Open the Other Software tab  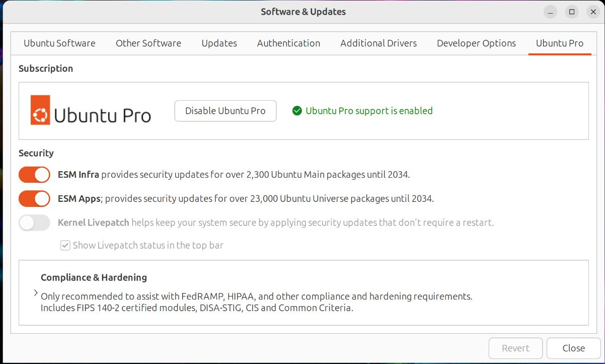(x=148, y=43)
